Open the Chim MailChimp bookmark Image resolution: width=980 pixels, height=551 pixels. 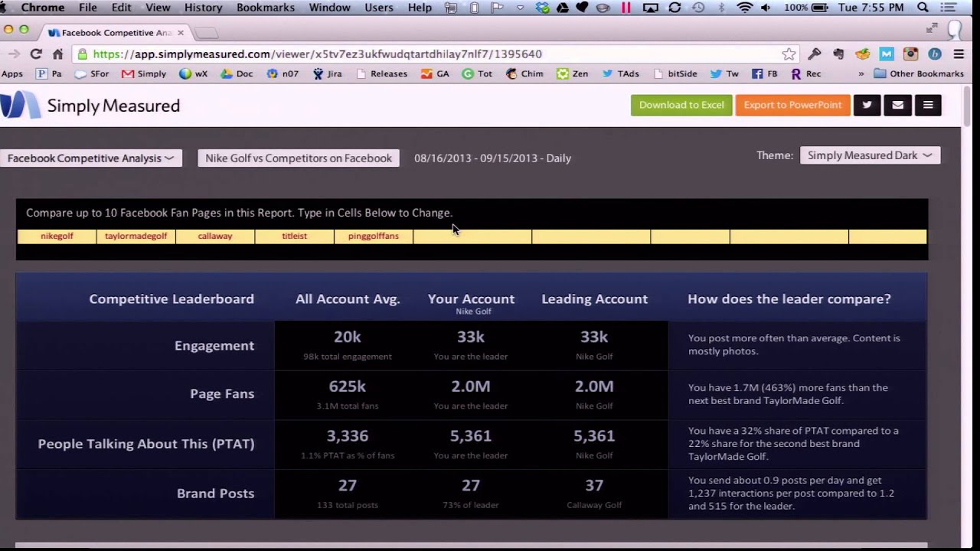524,74
